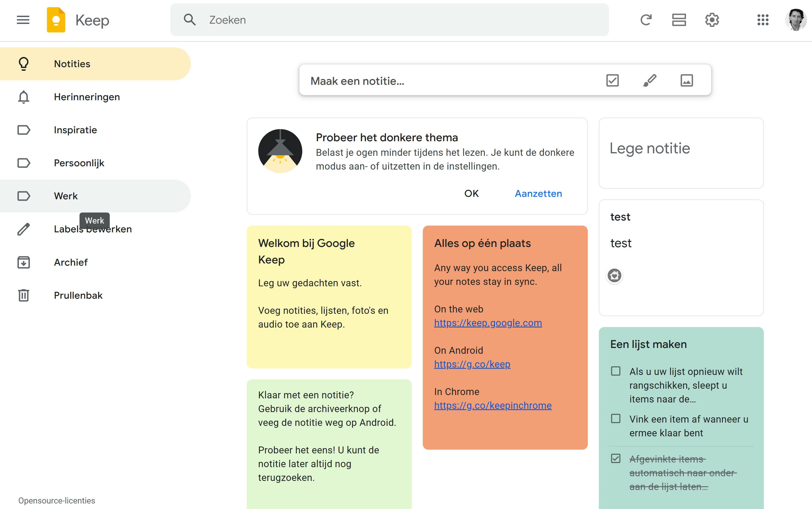Click the Aanzetten dark theme button
The image size is (812, 509).
(x=538, y=194)
